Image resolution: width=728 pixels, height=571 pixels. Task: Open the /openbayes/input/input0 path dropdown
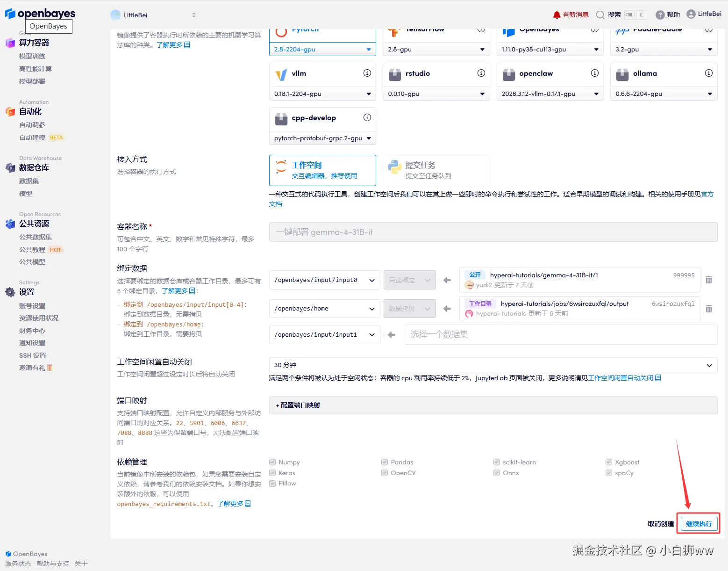click(324, 280)
